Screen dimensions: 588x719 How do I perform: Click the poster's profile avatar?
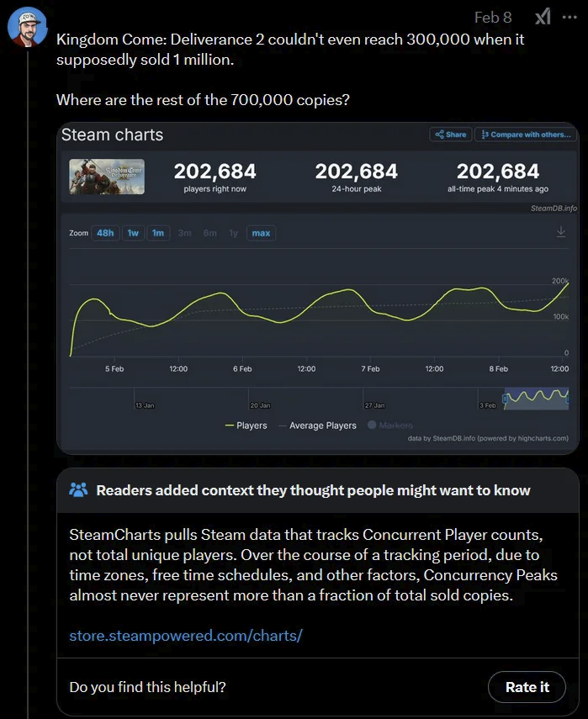[x=27, y=27]
